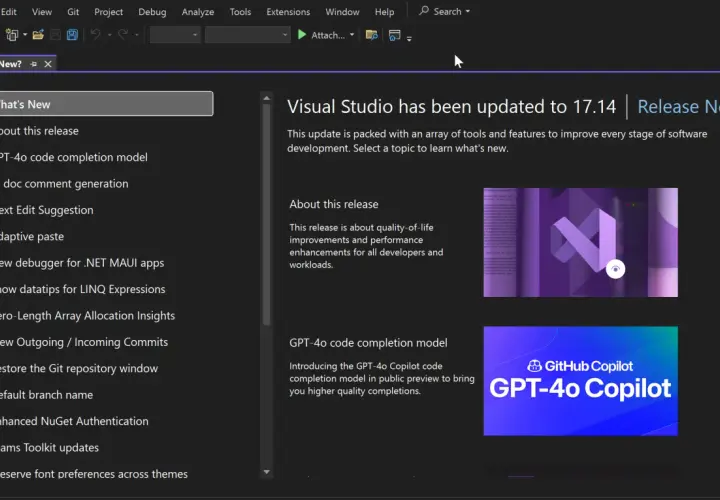The height and width of the screenshot is (500, 720).
Task: Pin the What's New tab
Action: tap(34, 64)
